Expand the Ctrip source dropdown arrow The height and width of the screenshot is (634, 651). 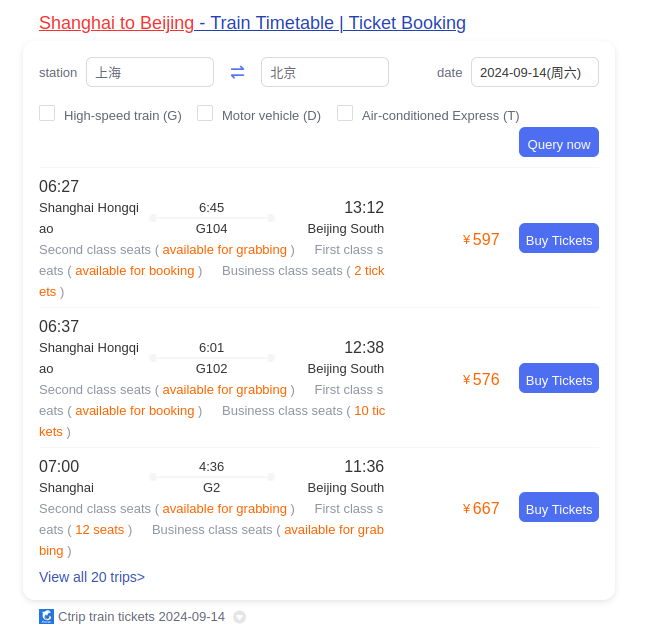239,617
